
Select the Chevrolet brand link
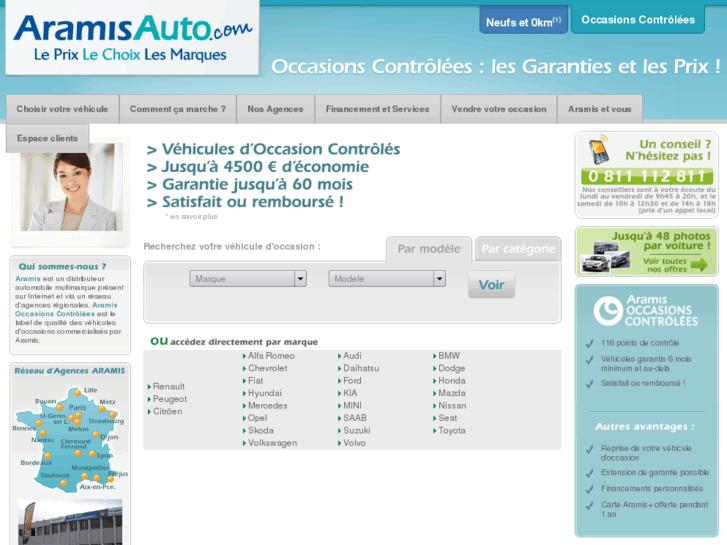(x=268, y=368)
